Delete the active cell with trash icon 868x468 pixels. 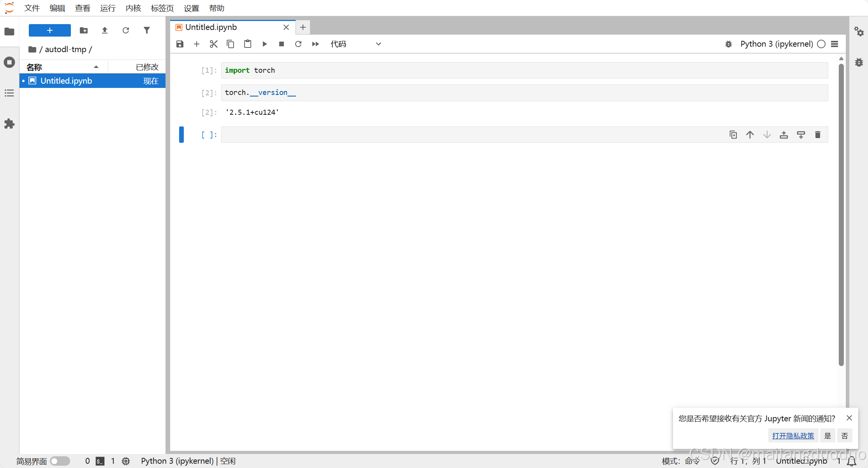tap(817, 135)
